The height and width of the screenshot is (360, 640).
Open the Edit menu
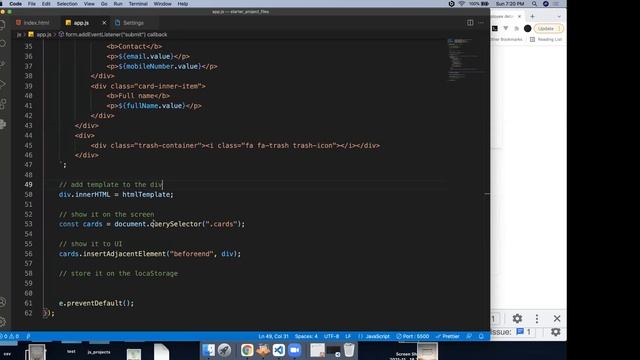46,4
